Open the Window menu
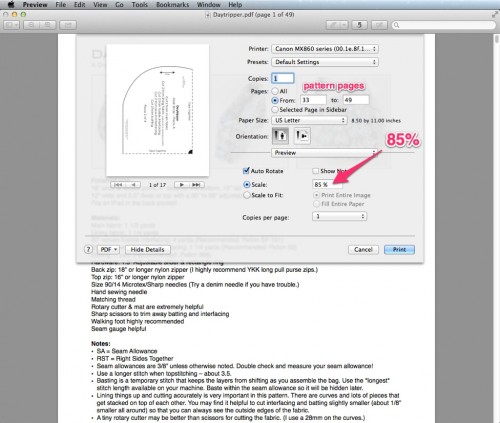 click(x=209, y=5)
